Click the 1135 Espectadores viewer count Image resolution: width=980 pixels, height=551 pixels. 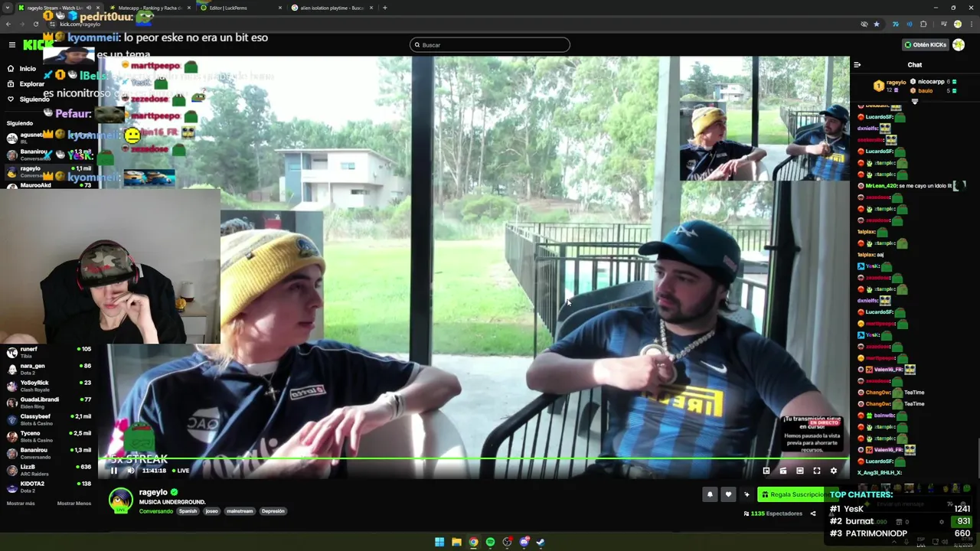[x=773, y=514]
